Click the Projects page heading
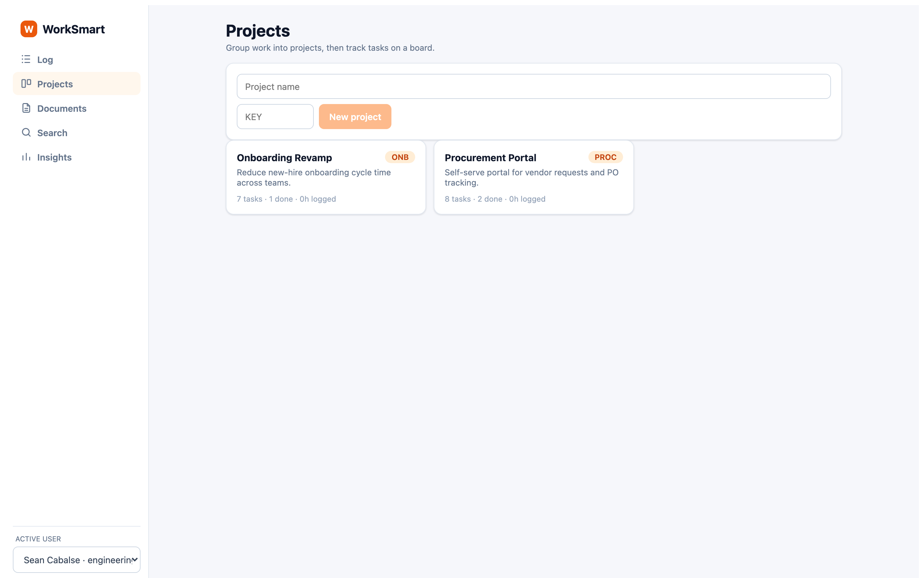Image resolution: width=924 pixels, height=578 pixels. (x=258, y=31)
